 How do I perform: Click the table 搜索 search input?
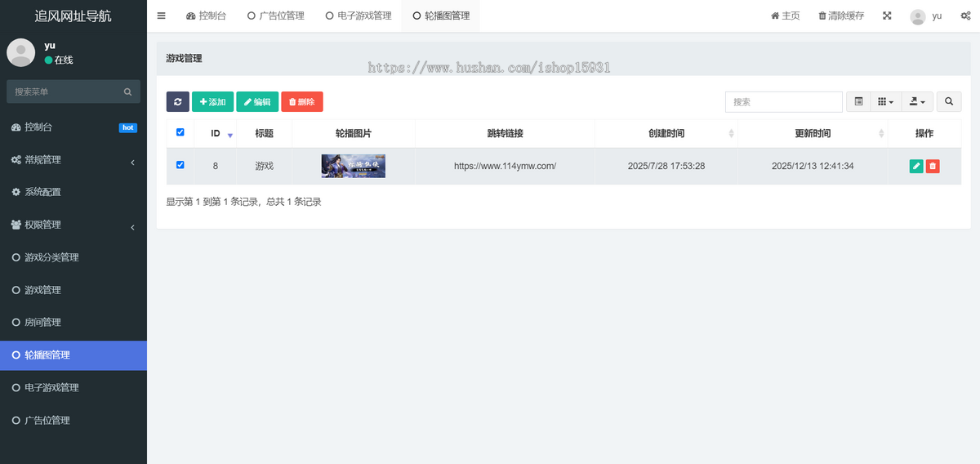(x=784, y=101)
